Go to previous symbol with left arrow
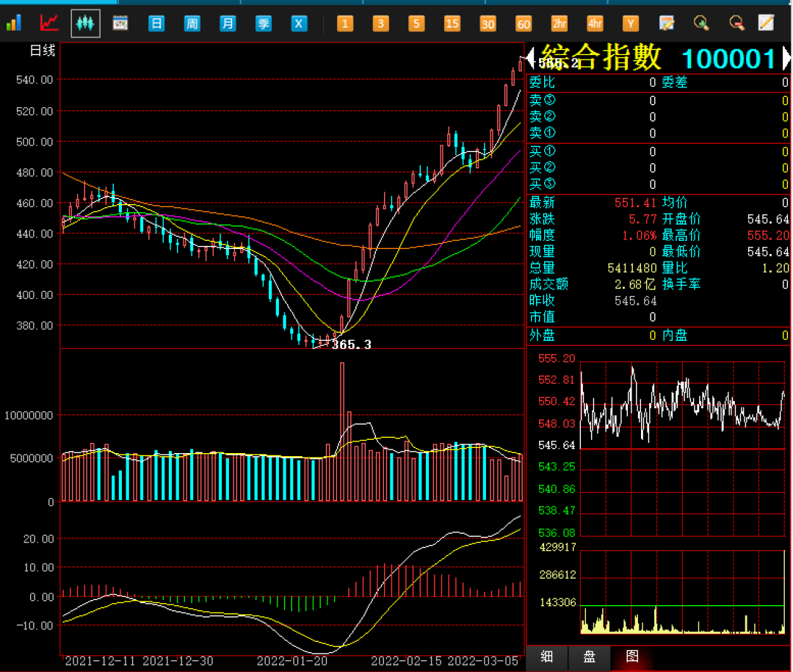The width and height of the screenshot is (793, 672). point(531,58)
